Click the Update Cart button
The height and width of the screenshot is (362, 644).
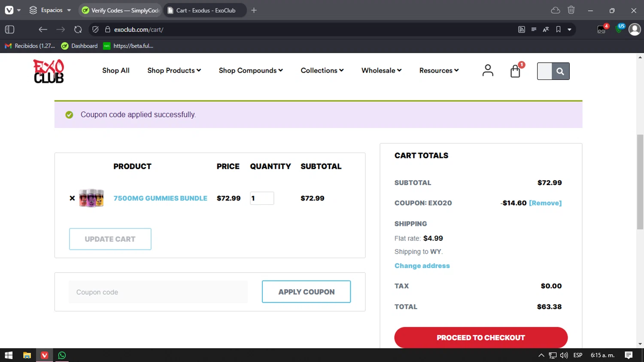tap(110, 239)
